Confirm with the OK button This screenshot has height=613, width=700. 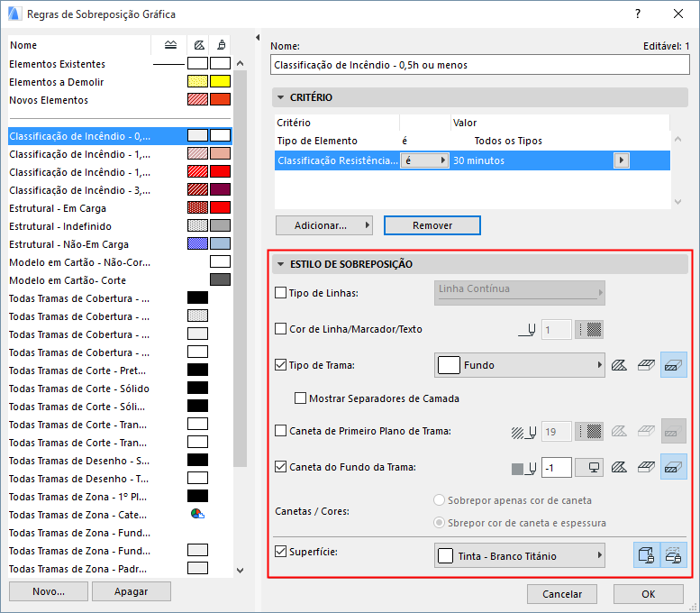(x=649, y=594)
